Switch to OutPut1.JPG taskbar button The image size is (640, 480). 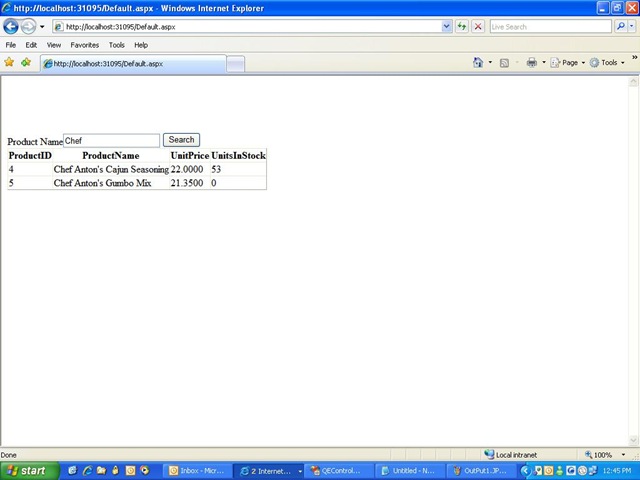pos(481,471)
